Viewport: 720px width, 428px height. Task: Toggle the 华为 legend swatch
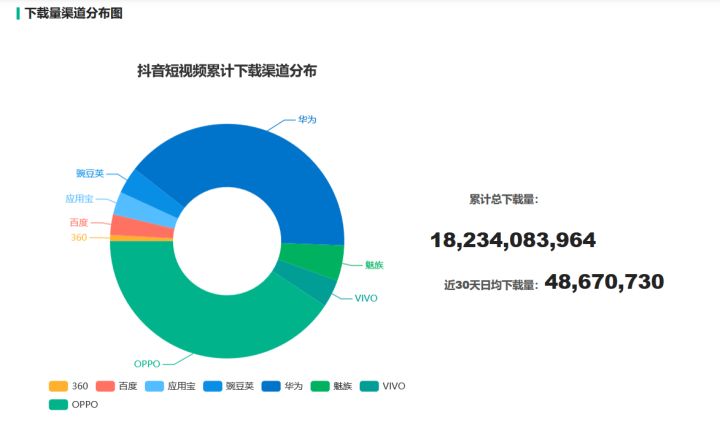(x=271, y=386)
